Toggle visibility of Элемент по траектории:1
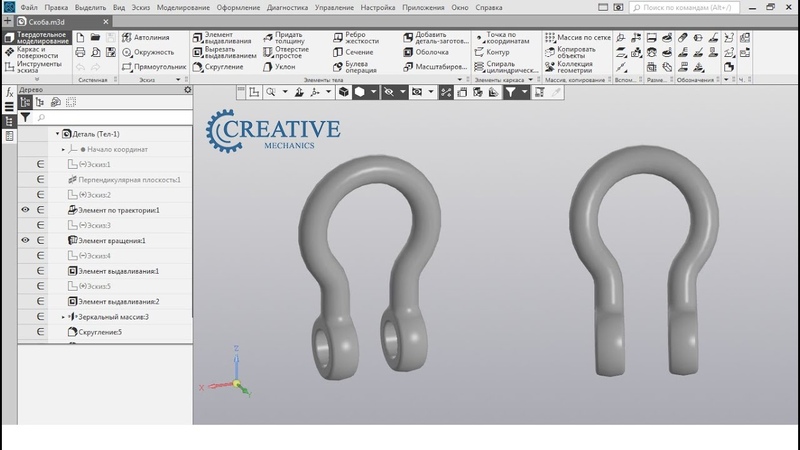The image size is (800, 450). coord(26,210)
